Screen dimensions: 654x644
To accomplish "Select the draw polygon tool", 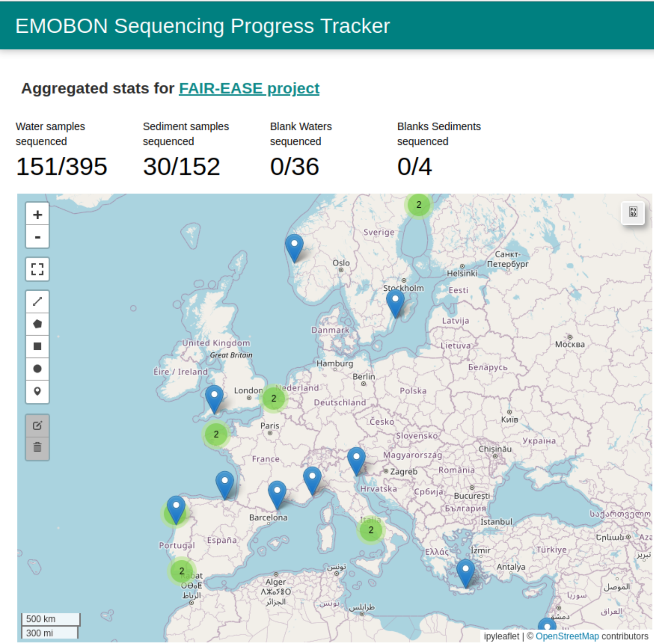I will pos(38,324).
